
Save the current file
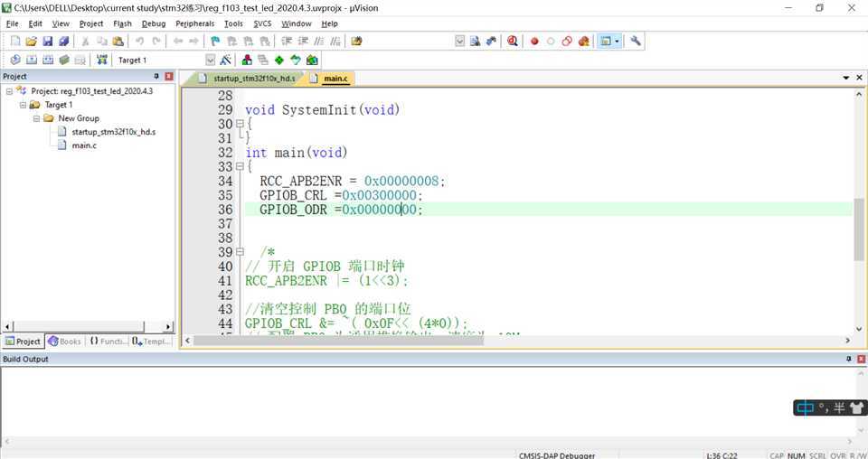click(x=47, y=41)
